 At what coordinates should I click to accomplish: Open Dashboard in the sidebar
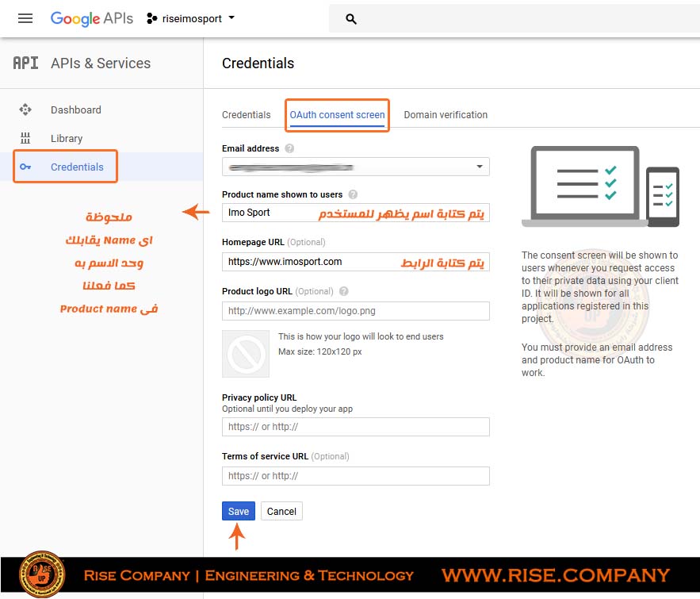coord(76,109)
